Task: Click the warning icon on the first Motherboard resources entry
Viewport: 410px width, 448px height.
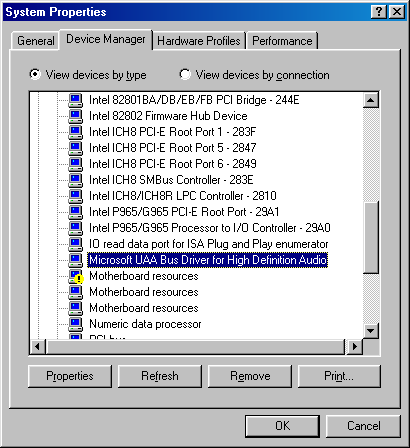Action: point(79,279)
